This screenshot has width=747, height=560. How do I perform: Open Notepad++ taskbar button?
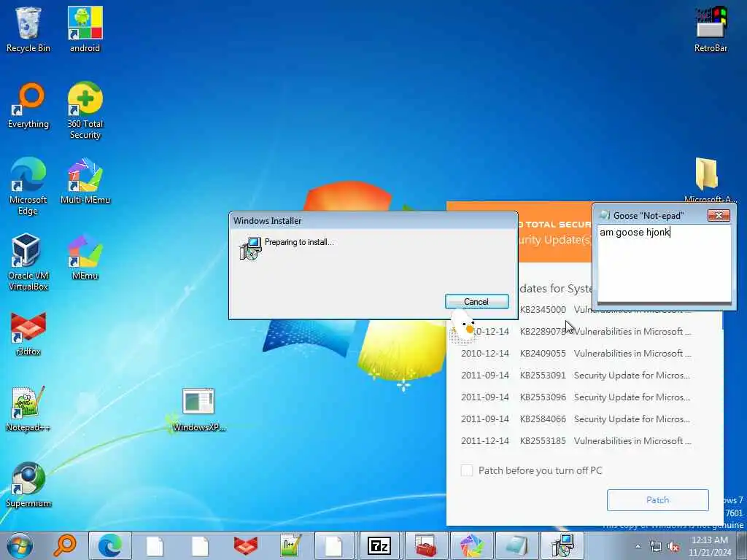tap(290, 545)
